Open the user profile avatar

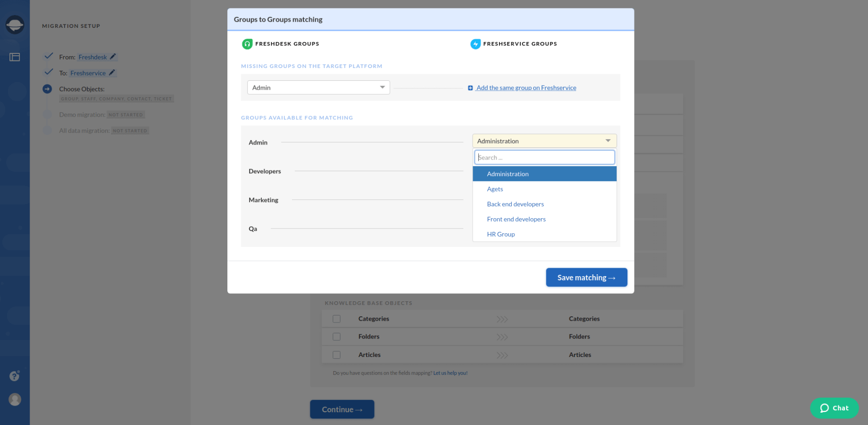point(15,399)
